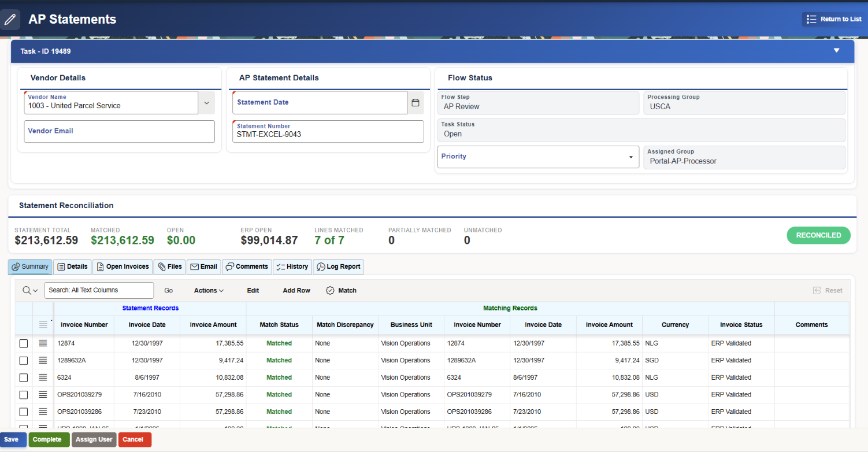Click the Statement Records Invoice Number column header
868x452 pixels.
tap(84, 325)
